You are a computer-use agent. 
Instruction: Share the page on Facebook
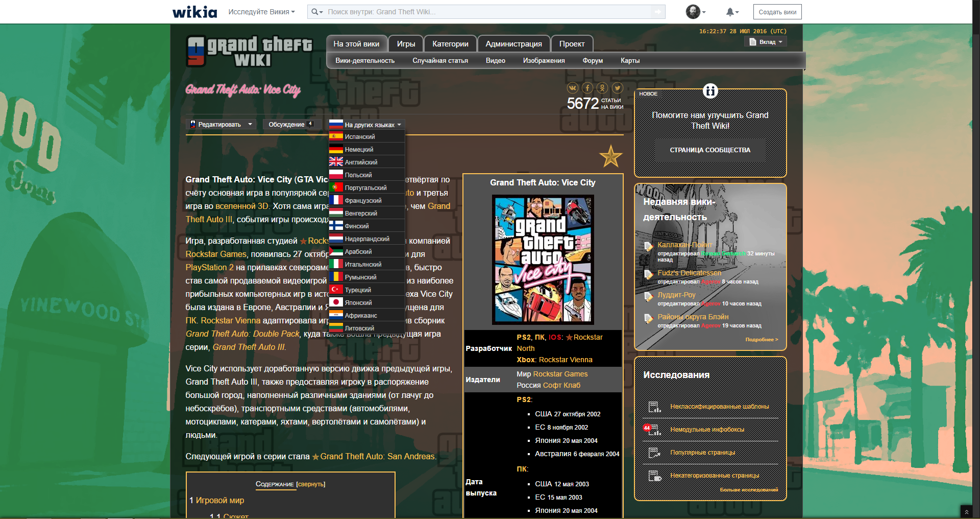(x=587, y=88)
